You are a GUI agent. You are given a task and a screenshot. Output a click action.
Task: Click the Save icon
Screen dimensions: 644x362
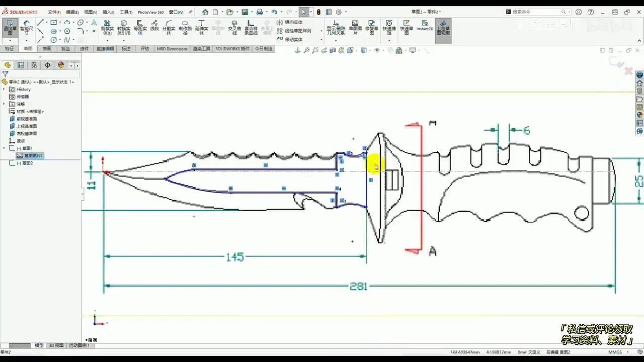pos(245,12)
